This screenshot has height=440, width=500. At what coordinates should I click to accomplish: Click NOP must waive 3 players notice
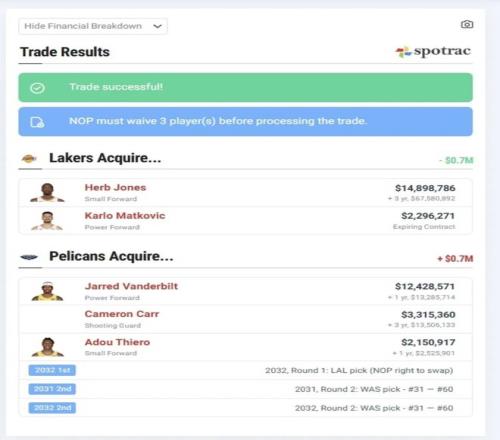pos(218,121)
